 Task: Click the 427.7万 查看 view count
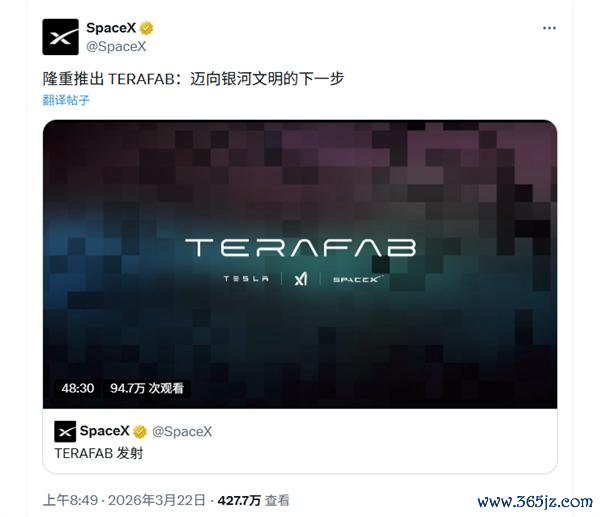tap(253, 500)
